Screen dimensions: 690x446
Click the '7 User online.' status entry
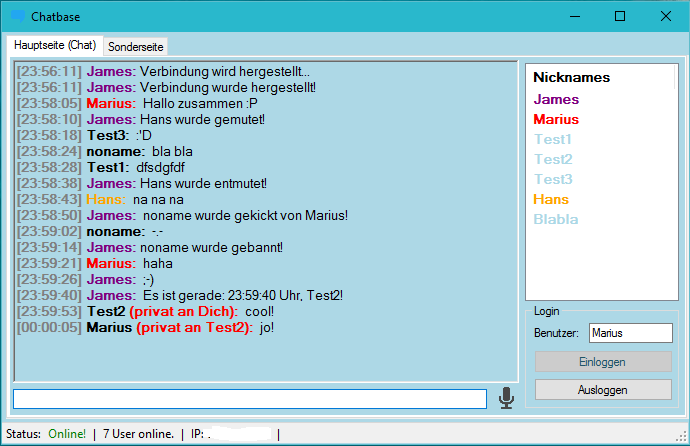pos(138,434)
